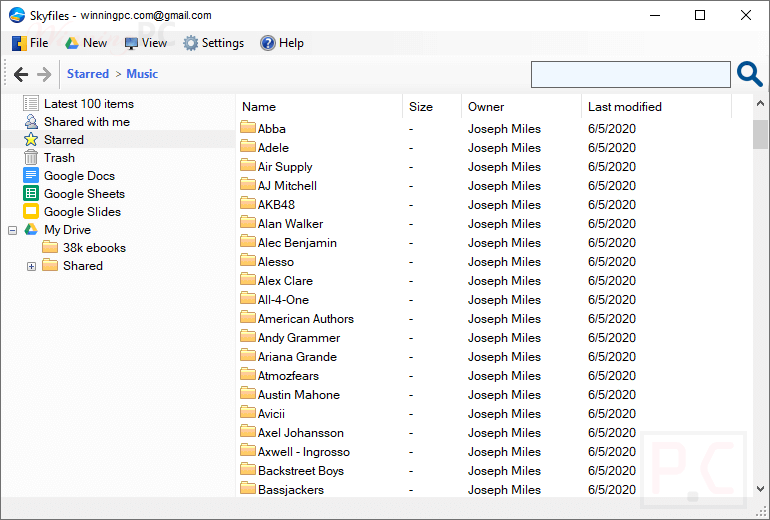Click the Abba folder icon
The width and height of the screenshot is (770, 520).
click(248, 128)
